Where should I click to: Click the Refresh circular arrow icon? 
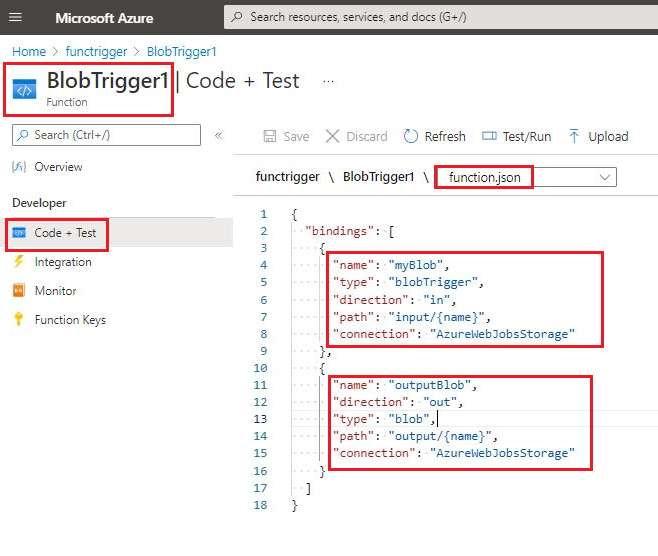click(410, 136)
